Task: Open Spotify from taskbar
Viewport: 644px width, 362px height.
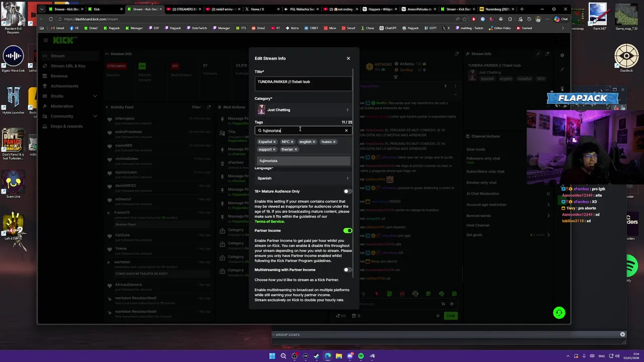Action: pos(361,356)
